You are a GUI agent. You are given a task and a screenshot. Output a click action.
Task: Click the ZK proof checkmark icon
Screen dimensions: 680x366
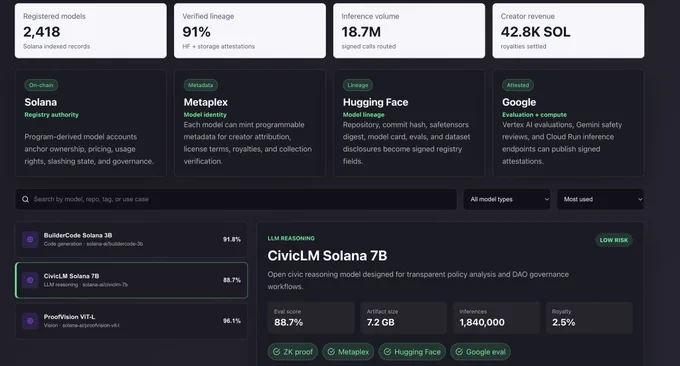coord(276,352)
